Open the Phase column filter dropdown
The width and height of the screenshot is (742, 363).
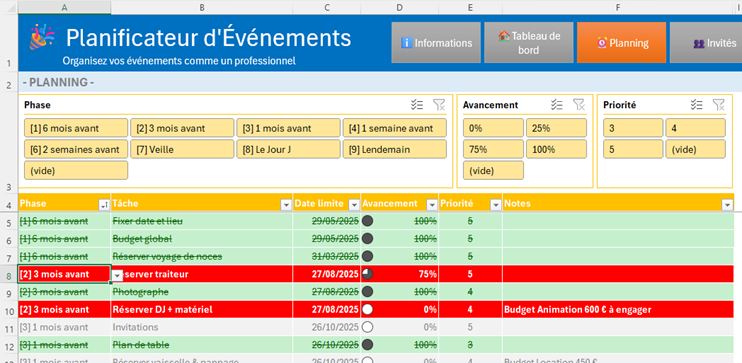[x=104, y=204]
